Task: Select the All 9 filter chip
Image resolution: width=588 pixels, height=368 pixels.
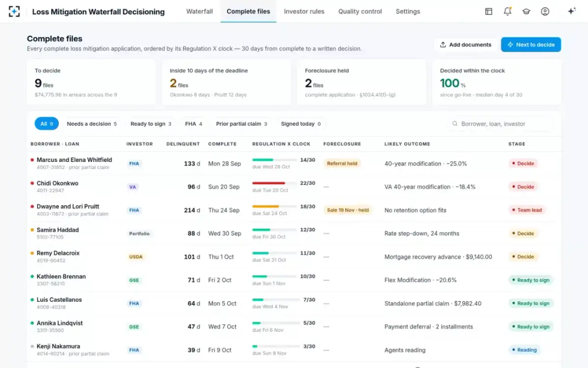Action: pos(47,124)
